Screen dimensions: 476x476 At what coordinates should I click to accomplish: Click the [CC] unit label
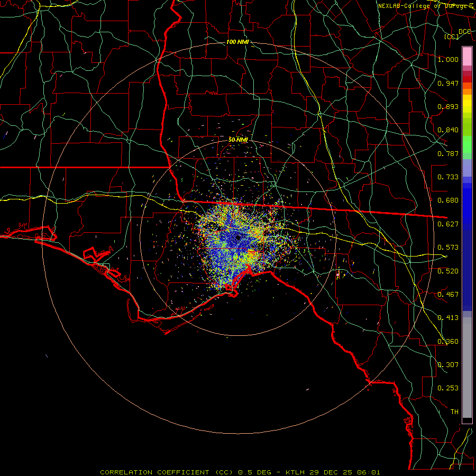tap(452, 37)
